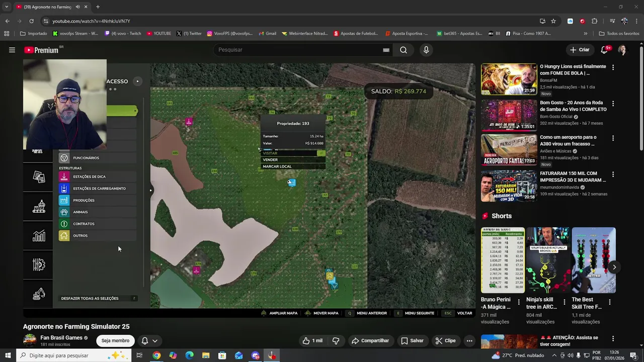Open Windows Start menu

(8, 355)
